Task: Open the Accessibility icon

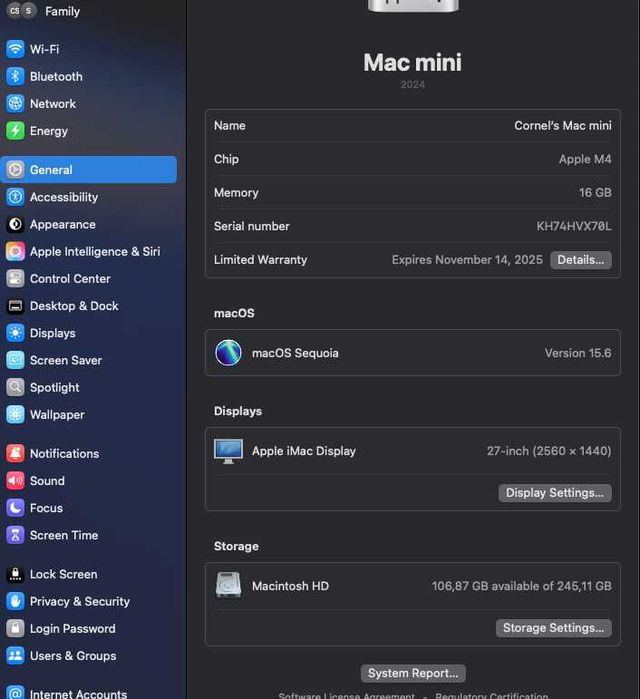Action: [15, 197]
